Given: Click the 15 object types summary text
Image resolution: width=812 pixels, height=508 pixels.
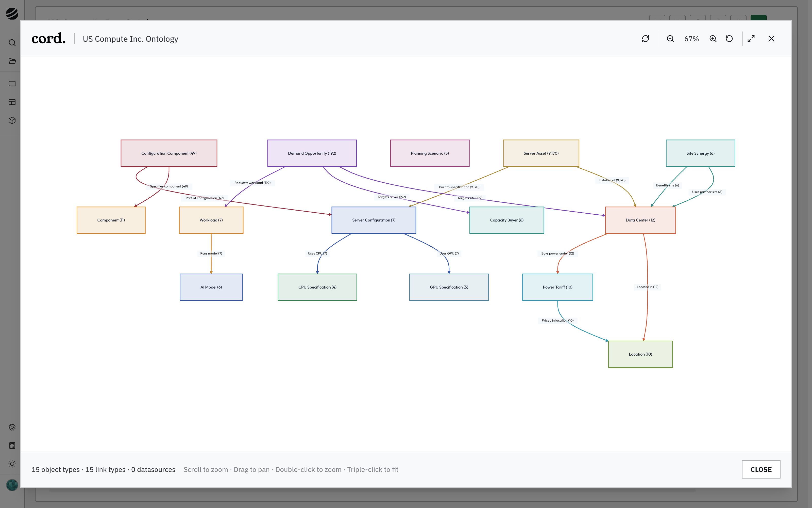Looking at the screenshot, I should [56, 469].
